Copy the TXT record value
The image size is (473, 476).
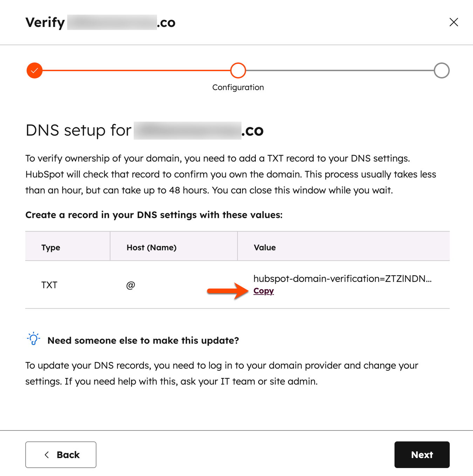click(263, 290)
